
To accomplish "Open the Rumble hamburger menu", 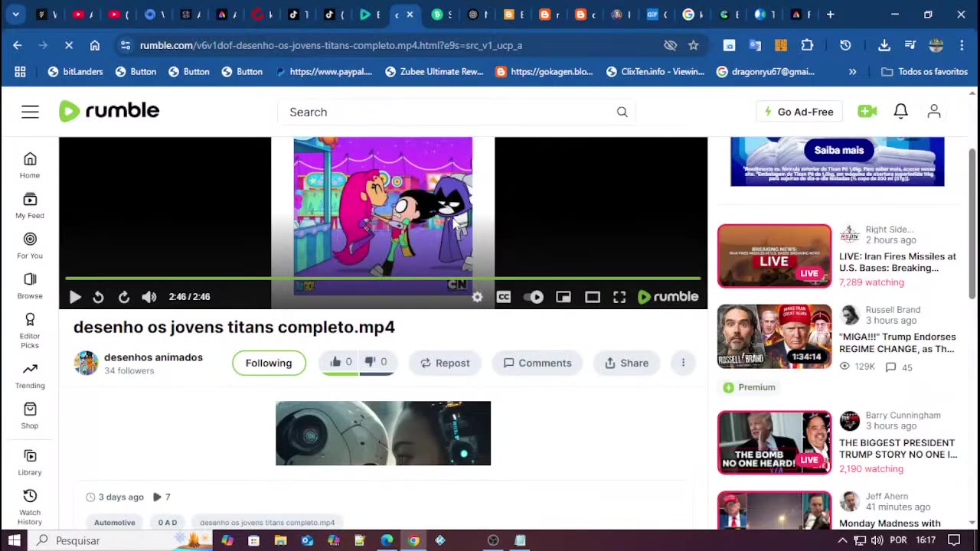I will 30,112.
